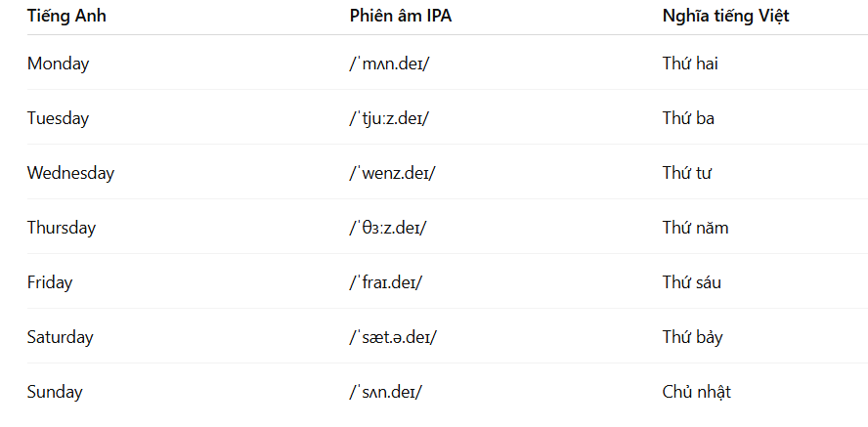
Task: Click the Thứ hai translation cell
Action: [x=690, y=64]
